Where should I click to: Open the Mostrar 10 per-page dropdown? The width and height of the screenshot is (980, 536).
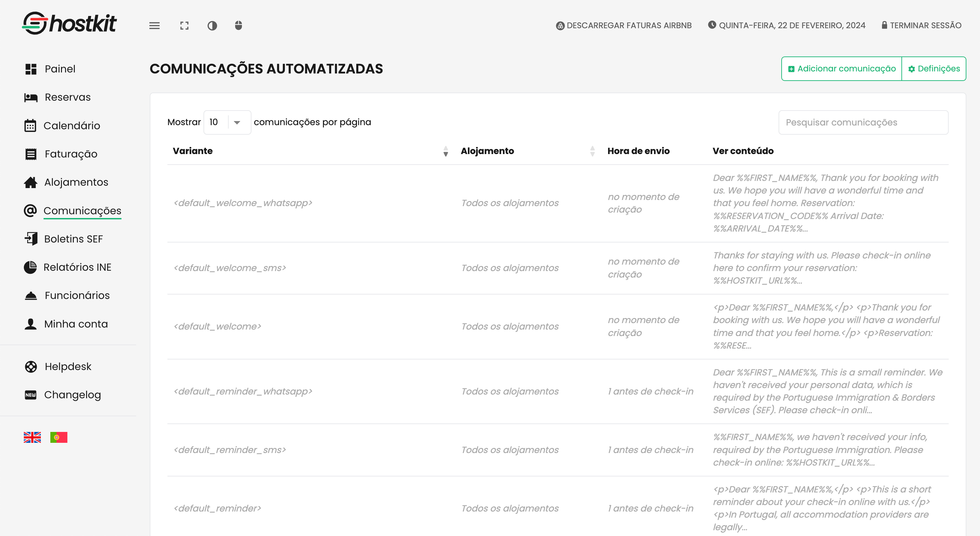click(x=227, y=122)
